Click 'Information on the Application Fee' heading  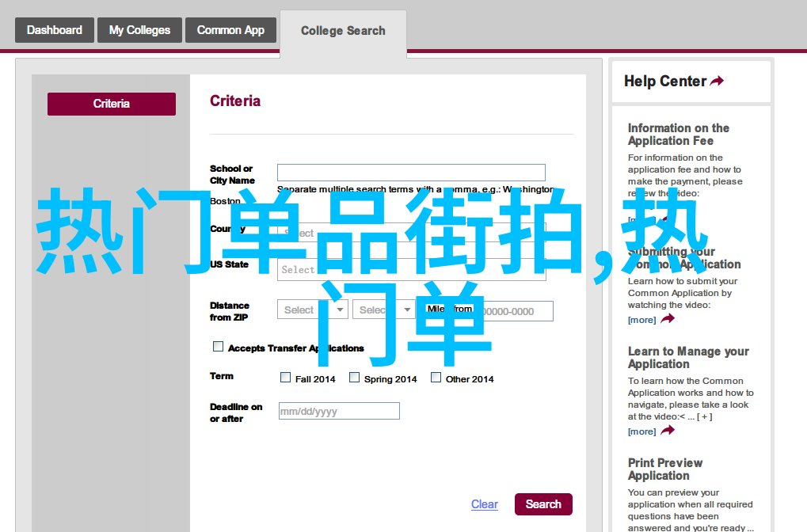tap(679, 135)
